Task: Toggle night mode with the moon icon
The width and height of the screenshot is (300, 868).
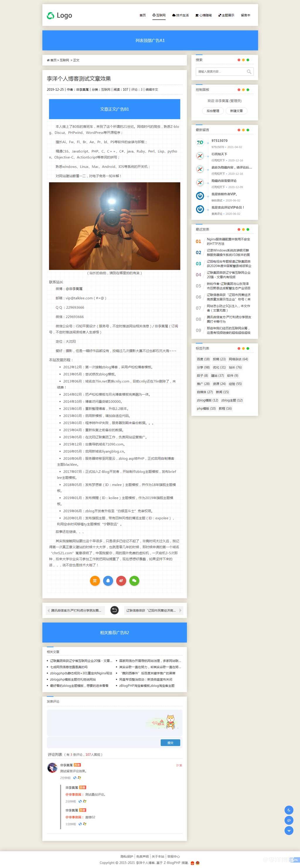Action: coord(289,810)
